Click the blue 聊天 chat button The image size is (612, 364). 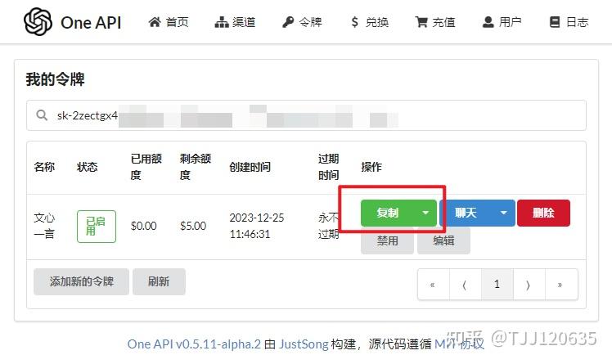click(x=466, y=213)
